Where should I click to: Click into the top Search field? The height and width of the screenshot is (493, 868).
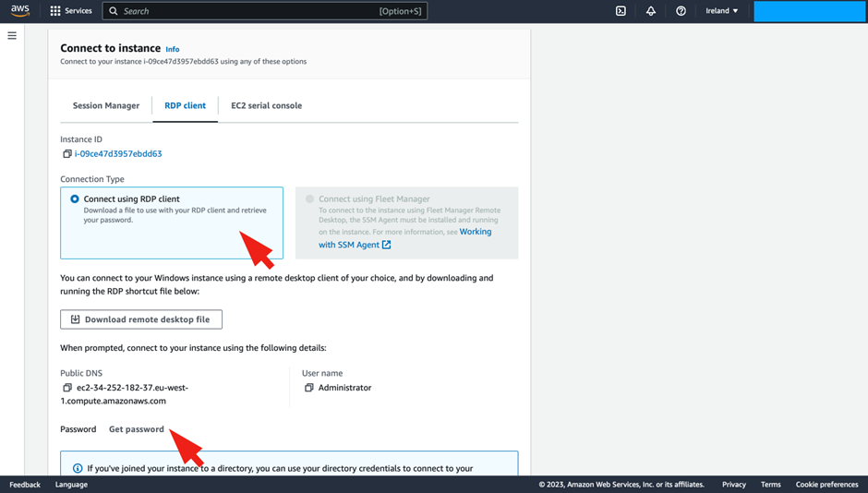(265, 11)
